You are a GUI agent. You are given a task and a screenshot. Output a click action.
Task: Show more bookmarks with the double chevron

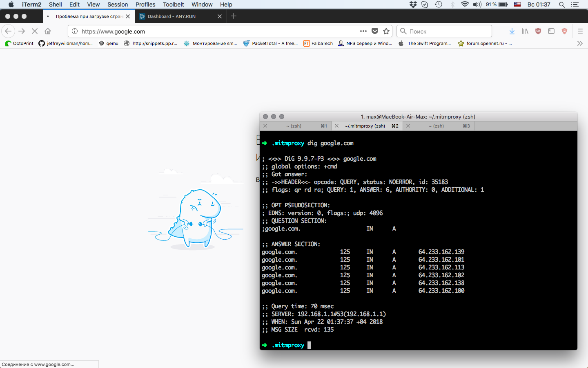pos(580,43)
